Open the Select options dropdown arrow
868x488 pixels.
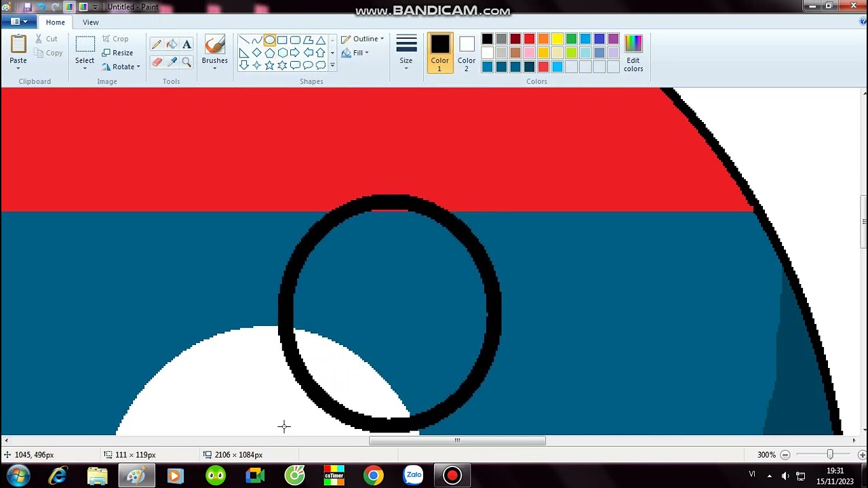tap(85, 68)
